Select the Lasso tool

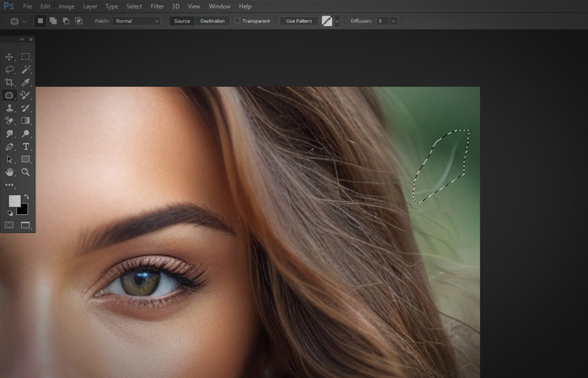10,70
